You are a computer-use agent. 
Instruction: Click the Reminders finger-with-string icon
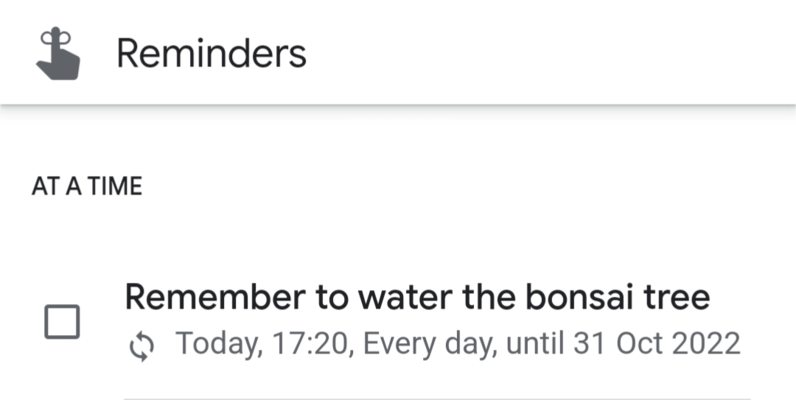tap(58, 52)
